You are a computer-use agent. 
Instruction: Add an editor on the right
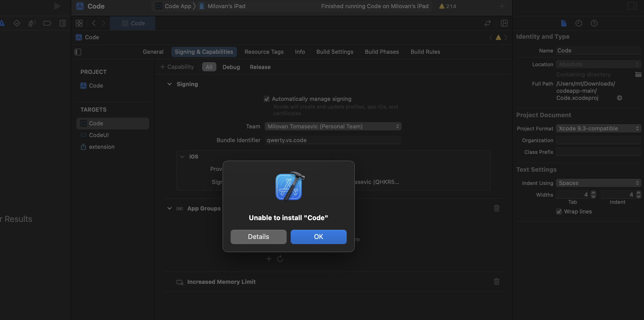click(504, 23)
